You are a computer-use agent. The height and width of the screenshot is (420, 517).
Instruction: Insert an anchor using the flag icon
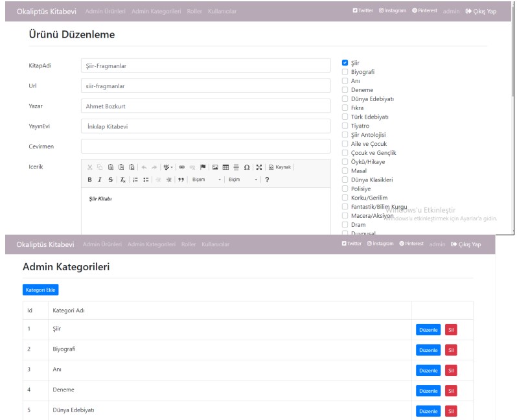pyautogui.click(x=203, y=167)
